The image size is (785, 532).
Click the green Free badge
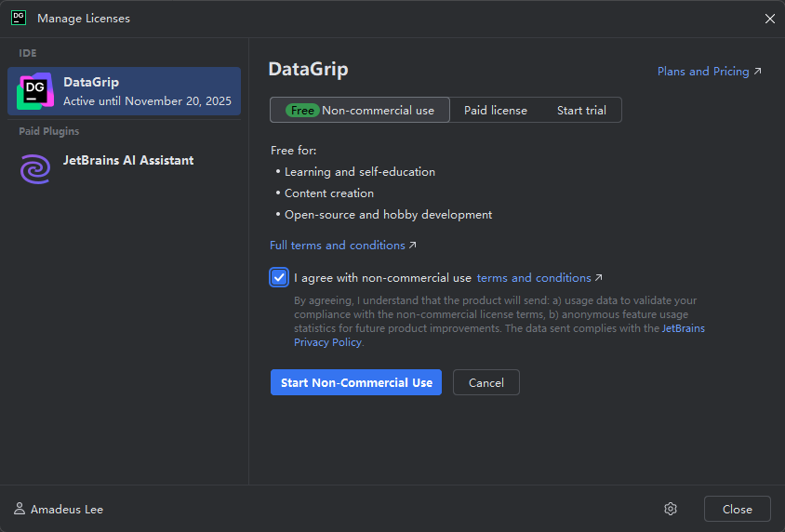coord(302,110)
